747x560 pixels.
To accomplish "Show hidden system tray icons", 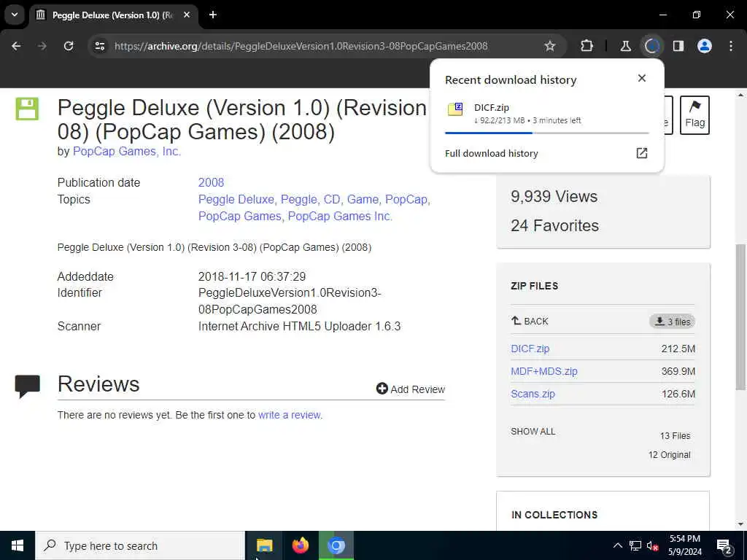I will [x=617, y=545].
